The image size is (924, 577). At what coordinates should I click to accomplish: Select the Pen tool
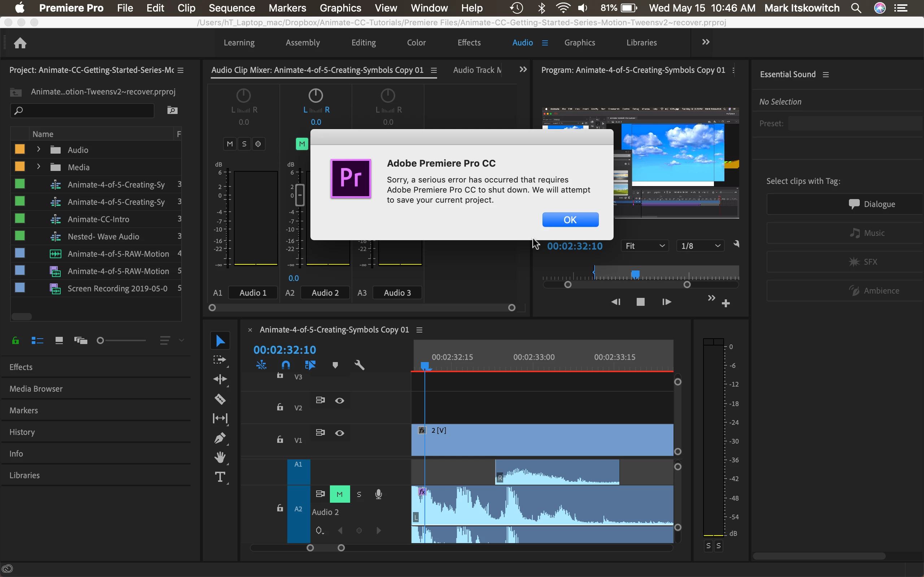coord(220,438)
